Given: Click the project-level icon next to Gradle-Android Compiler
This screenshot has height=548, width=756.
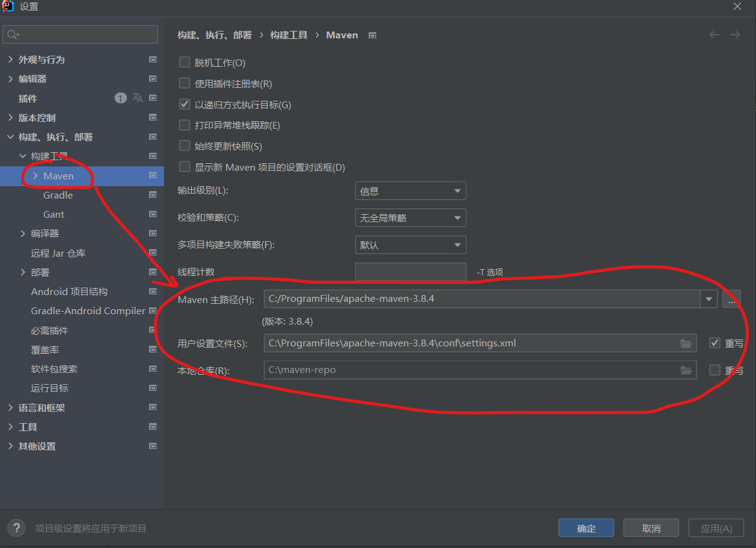Looking at the screenshot, I should [x=153, y=310].
